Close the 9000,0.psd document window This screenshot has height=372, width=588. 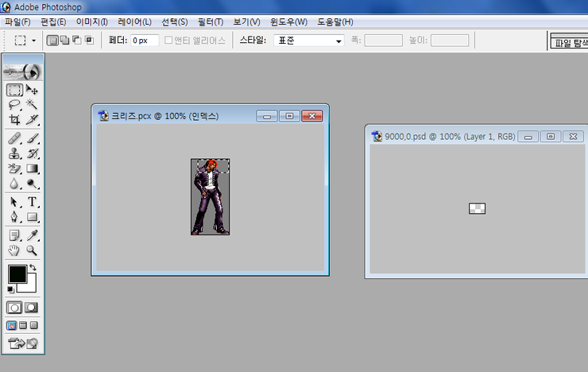click(573, 137)
